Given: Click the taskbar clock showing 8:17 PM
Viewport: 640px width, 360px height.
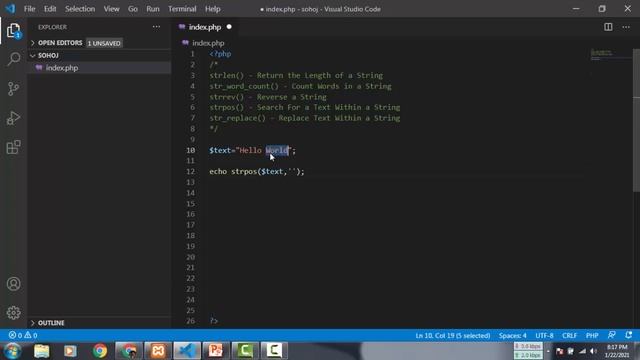Looking at the screenshot, I should tap(617, 351).
